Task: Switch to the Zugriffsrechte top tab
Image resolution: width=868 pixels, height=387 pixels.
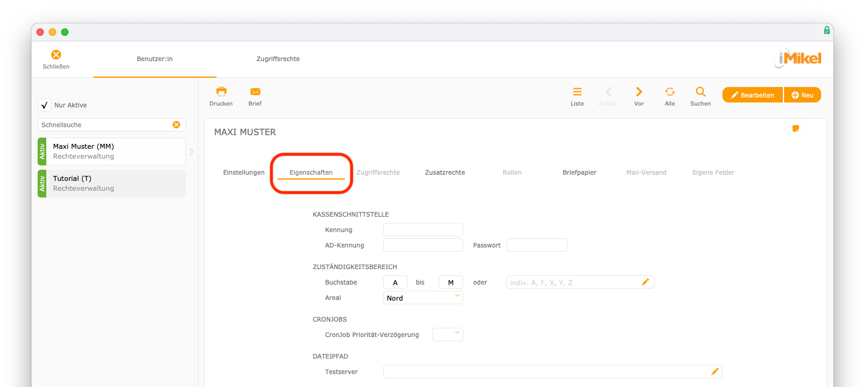Action: [x=278, y=59]
